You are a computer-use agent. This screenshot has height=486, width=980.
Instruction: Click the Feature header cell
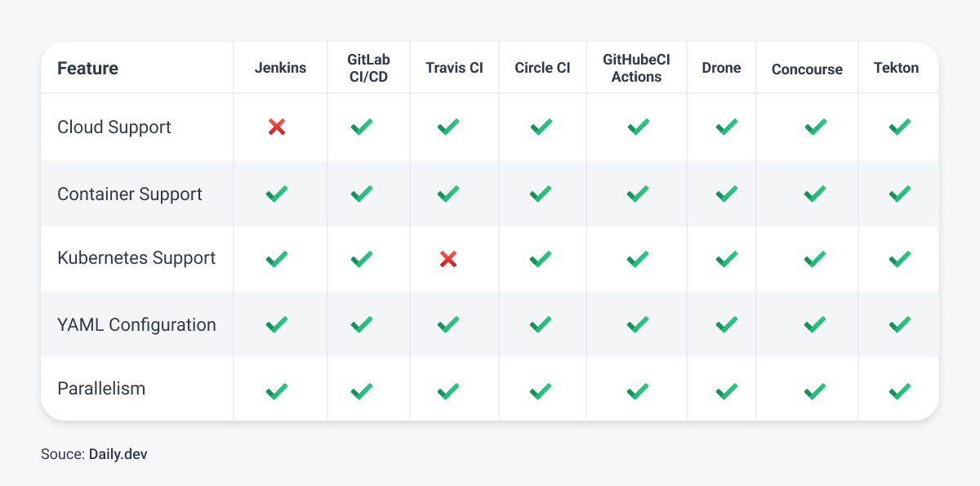pos(87,68)
